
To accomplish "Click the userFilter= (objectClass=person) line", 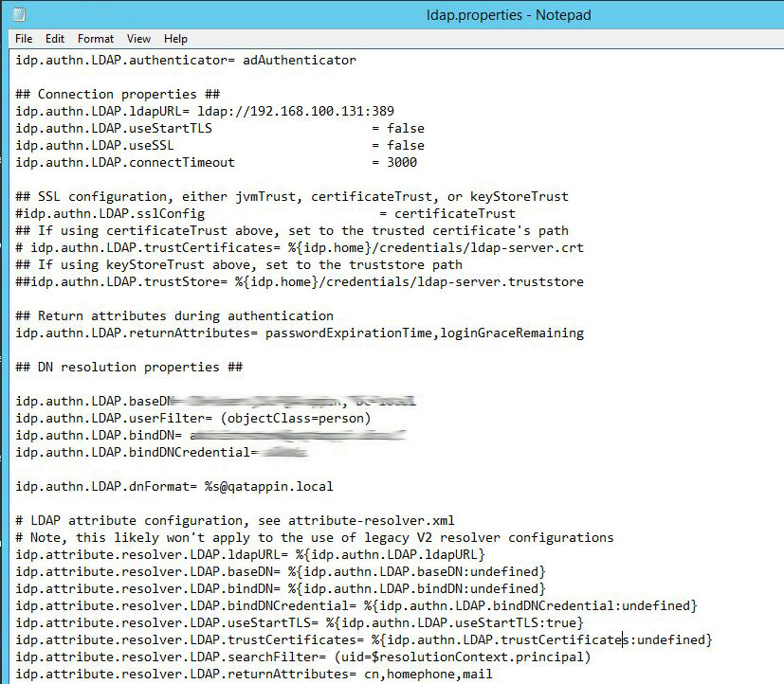I will 193,418.
